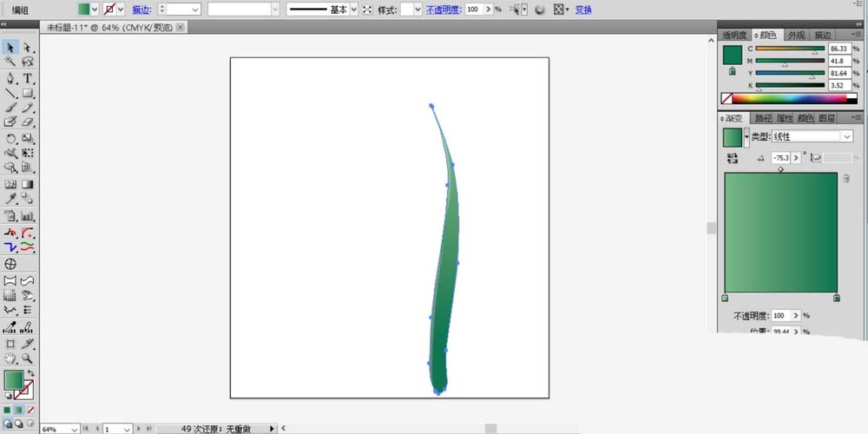The image size is (868, 434).
Task: Open the zoom level 64% dropdown
Action: 74,430
